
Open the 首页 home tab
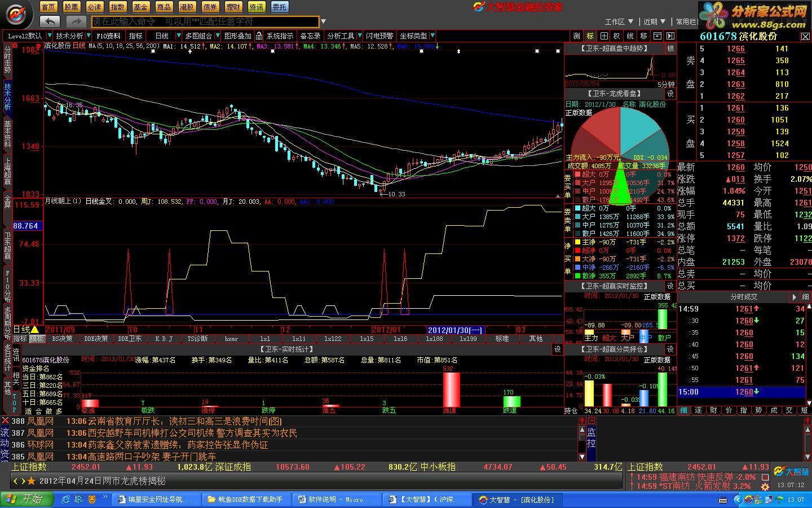pos(48,7)
